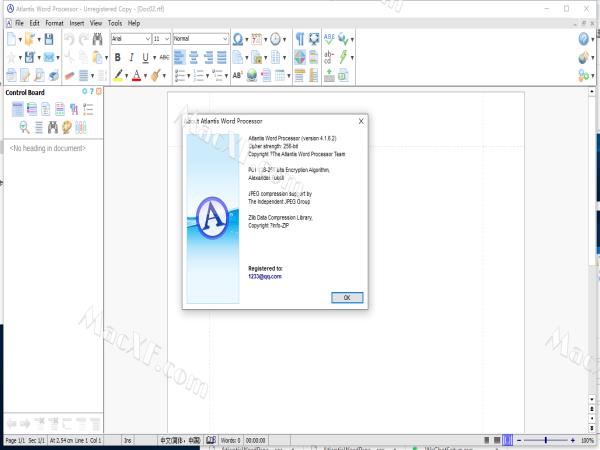Close the Control Board panel
600x450 pixels.
[99, 91]
